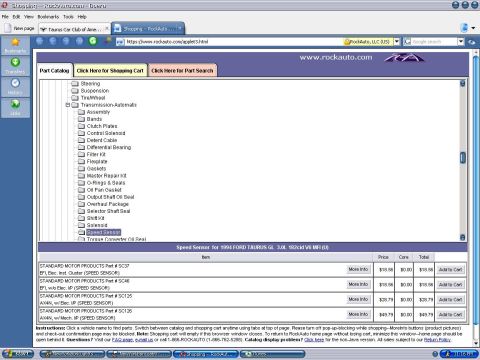Select the Filter Kit folder
Screen dimensions: 480x360
click(96, 154)
